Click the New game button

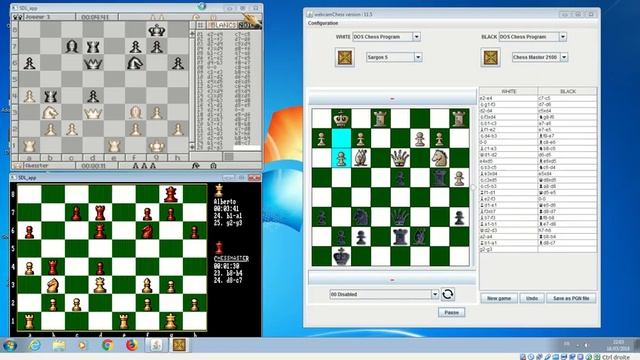(x=499, y=298)
